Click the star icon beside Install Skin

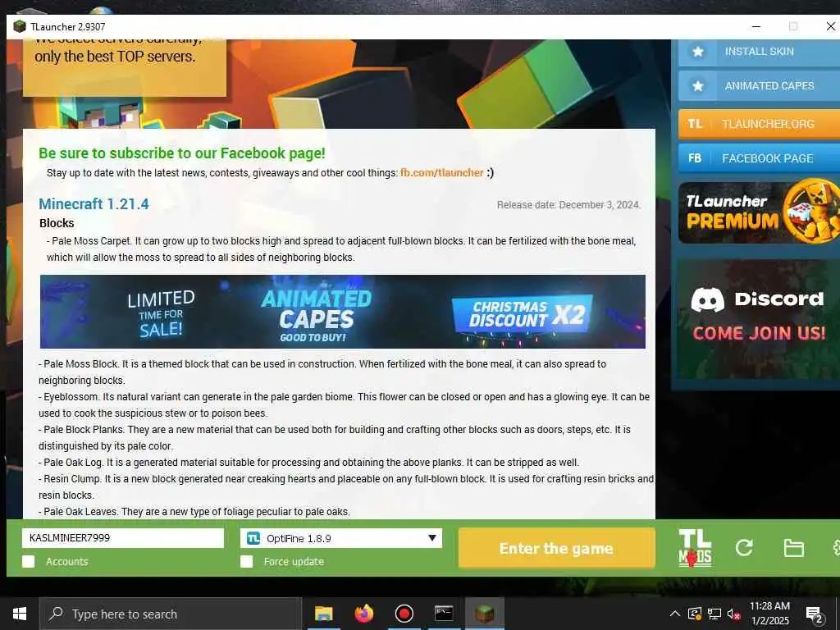tap(697, 52)
